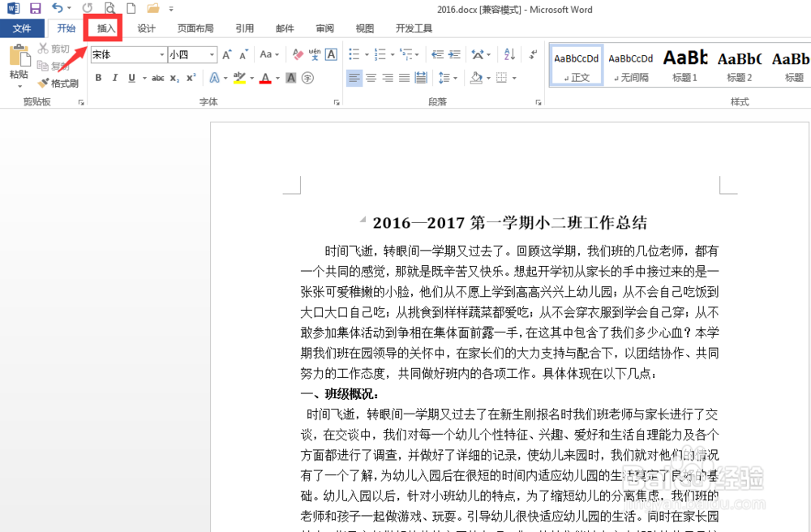
Task: Toggle italic formatting
Action: (114, 78)
